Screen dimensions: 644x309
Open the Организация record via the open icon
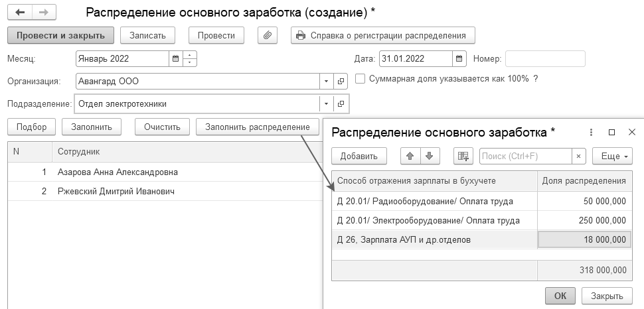341,81
